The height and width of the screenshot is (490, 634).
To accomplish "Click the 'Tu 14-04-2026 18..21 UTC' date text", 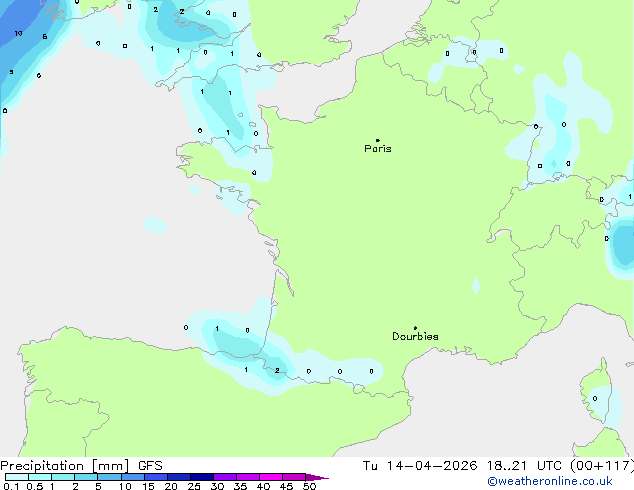I will [x=464, y=466].
